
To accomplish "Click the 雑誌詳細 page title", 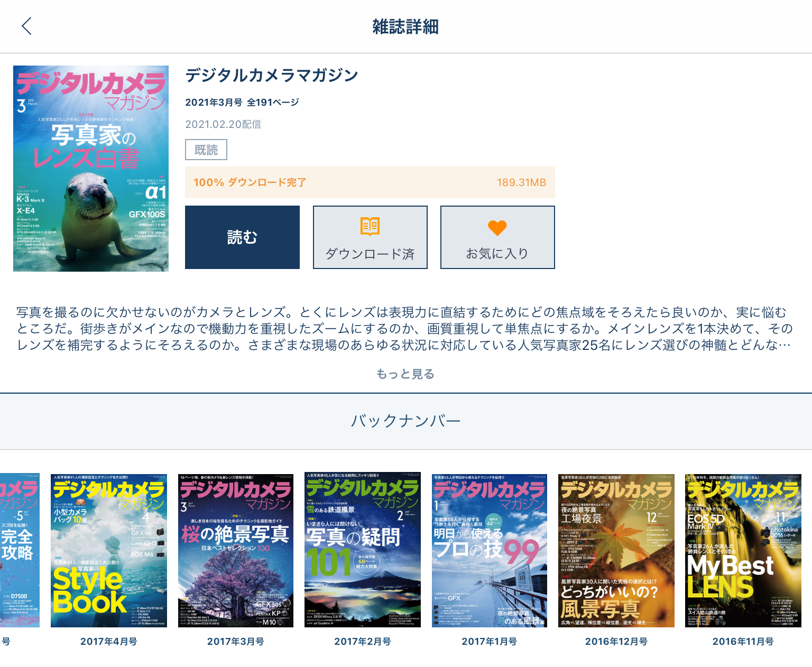I will [x=405, y=26].
